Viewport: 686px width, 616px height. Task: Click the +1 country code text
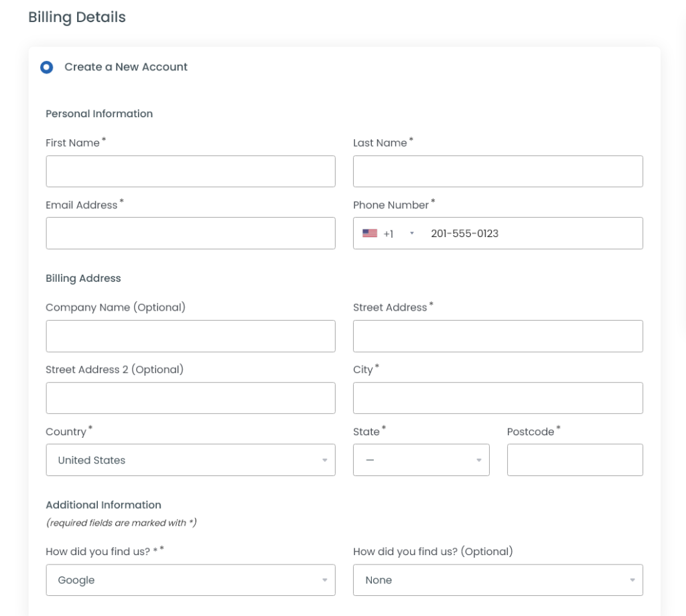click(x=388, y=234)
